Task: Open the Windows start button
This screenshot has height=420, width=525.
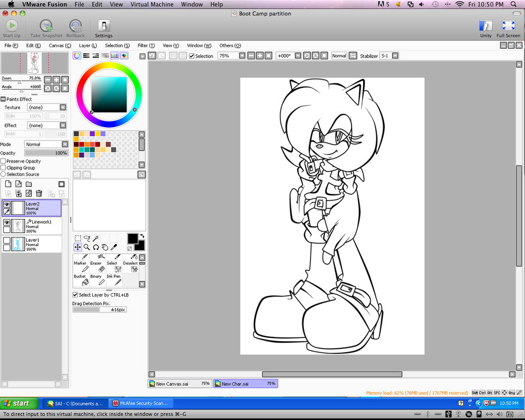Action: [19, 403]
